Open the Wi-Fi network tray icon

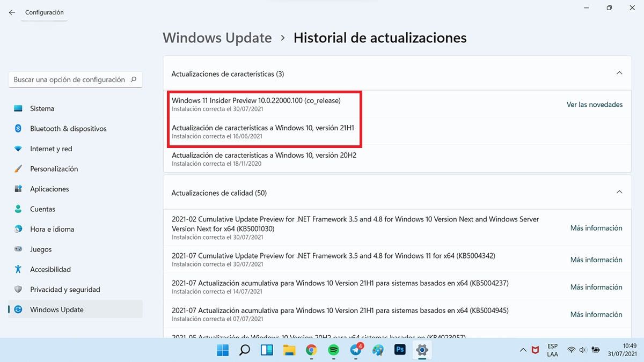pos(572,350)
